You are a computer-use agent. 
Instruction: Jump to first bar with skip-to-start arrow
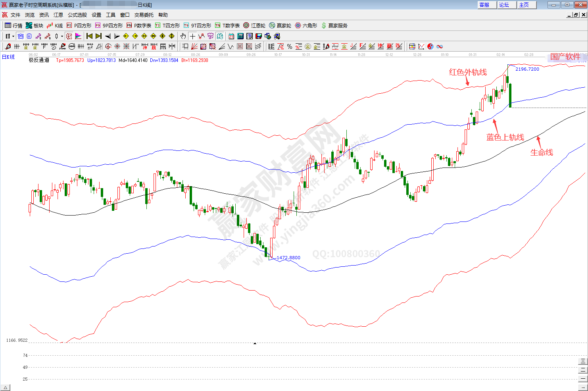[x=89, y=36]
